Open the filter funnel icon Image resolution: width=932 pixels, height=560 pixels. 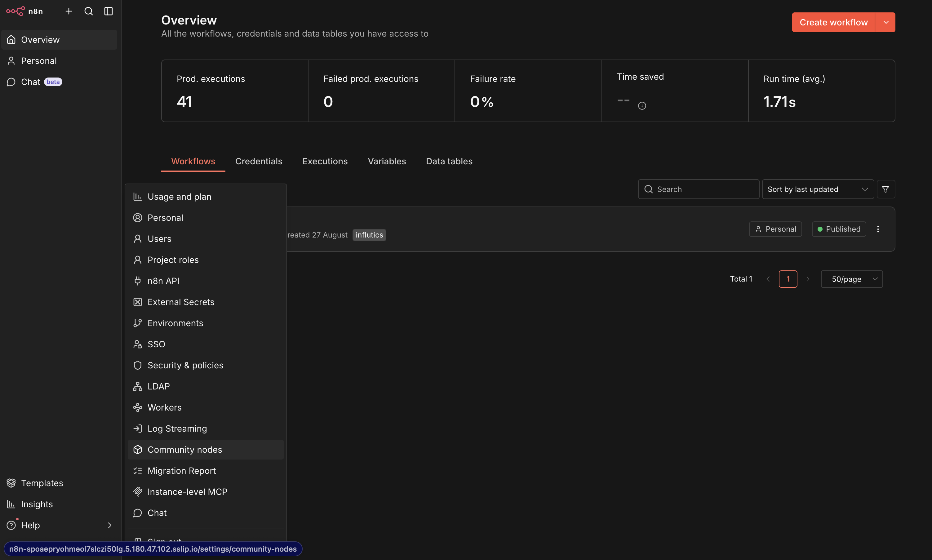(885, 189)
